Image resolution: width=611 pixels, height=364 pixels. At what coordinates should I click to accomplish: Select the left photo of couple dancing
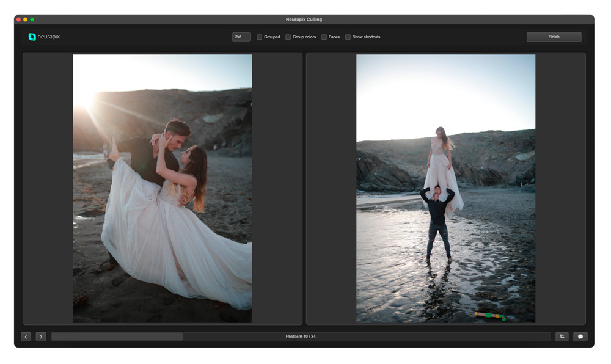pos(163,188)
